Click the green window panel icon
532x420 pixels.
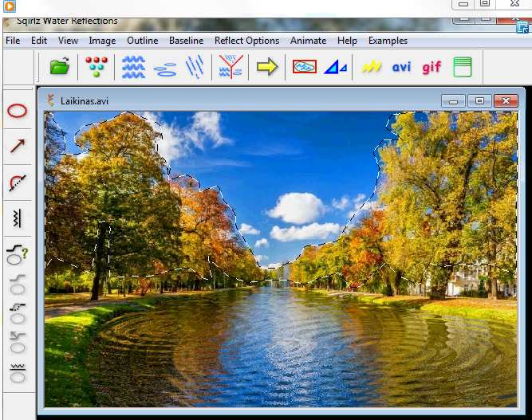[463, 67]
